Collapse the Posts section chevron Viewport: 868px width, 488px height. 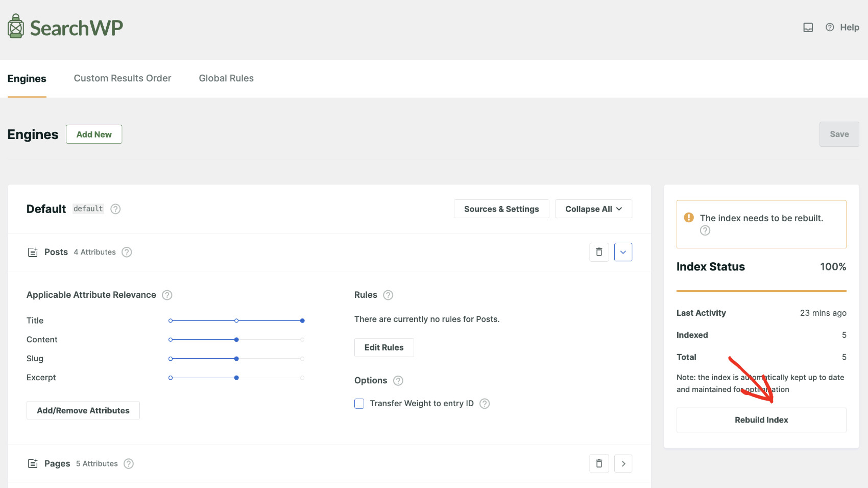point(623,252)
